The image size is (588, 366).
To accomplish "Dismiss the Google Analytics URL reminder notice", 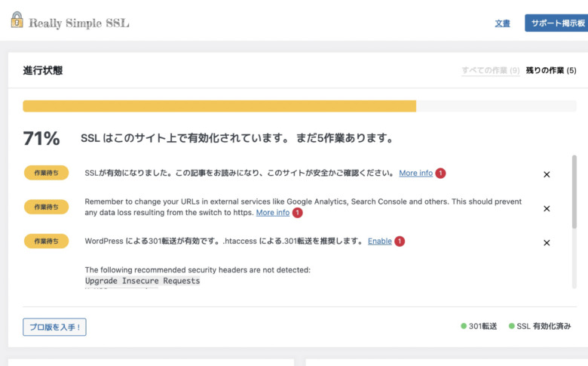I will (x=547, y=209).
